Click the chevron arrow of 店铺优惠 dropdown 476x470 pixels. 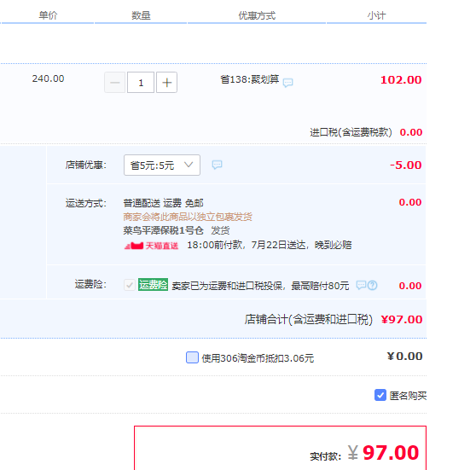tap(189, 165)
